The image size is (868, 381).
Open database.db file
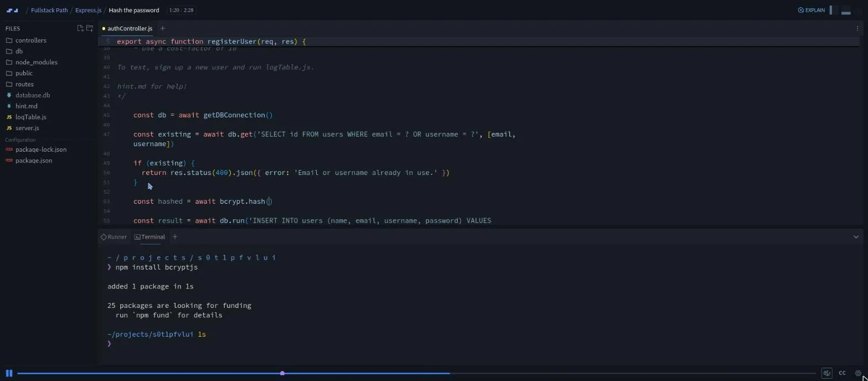[x=33, y=95]
